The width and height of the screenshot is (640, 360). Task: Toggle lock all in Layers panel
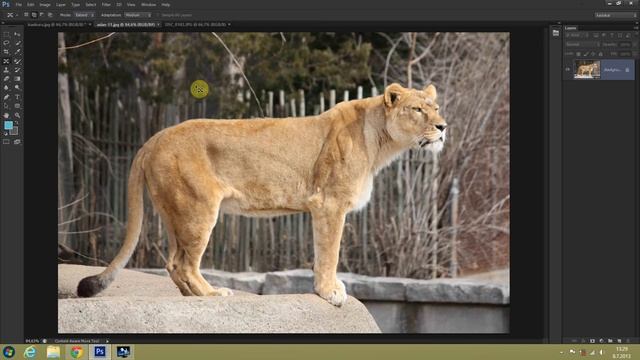[x=600, y=54]
